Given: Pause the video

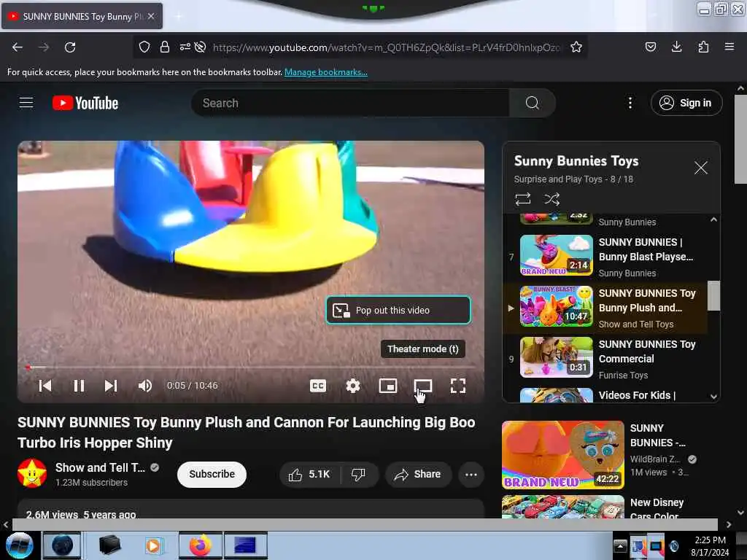Looking at the screenshot, I should click(x=79, y=386).
